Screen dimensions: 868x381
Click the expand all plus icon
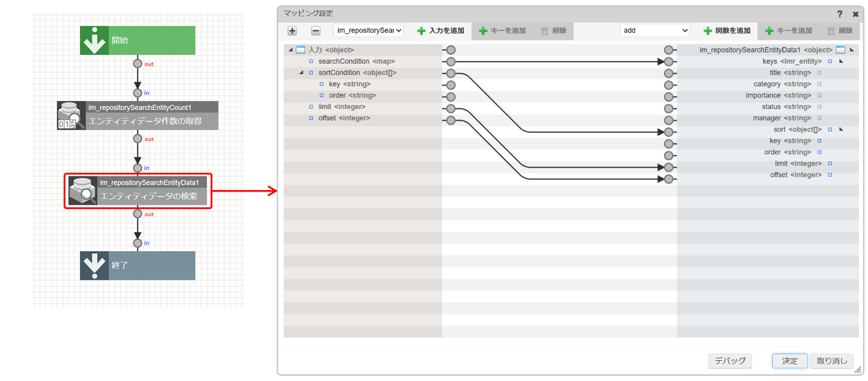click(x=292, y=31)
